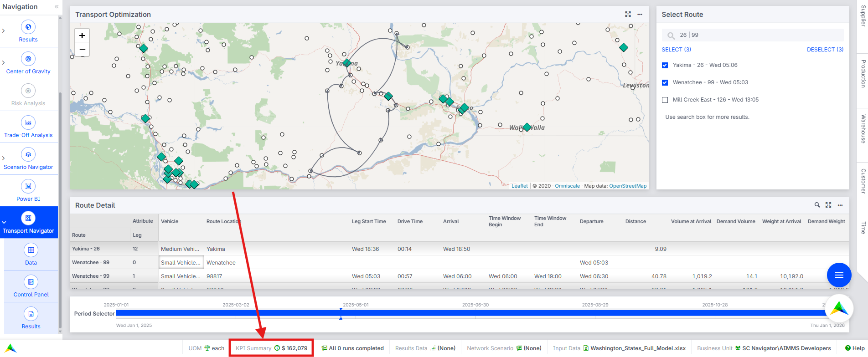Expand the Center of Gravity group chevron
The image size is (868, 357).
coord(4,62)
